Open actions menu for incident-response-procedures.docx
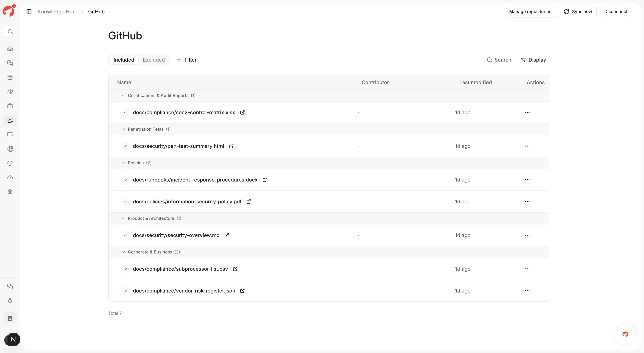This screenshot has width=644, height=353. coord(527,180)
